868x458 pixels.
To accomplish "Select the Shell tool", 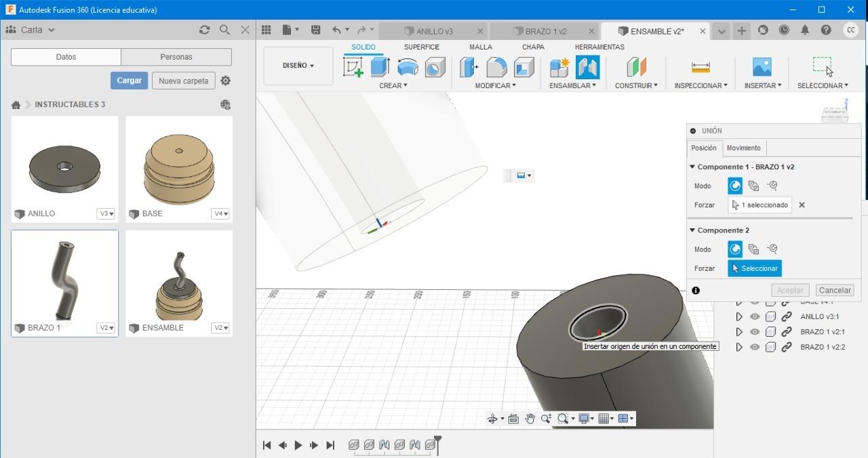I will pos(524,67).
